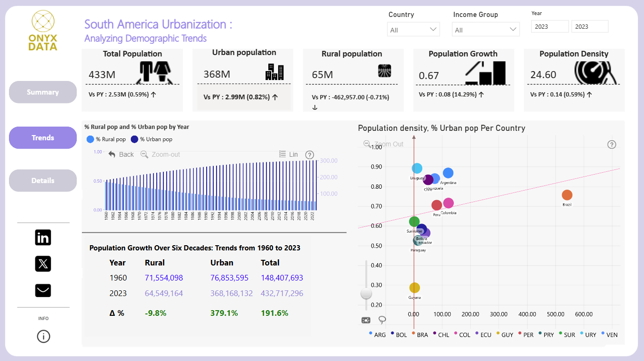
Task: Click the bar chart help question mark
Action: click(x=309, y=154)
